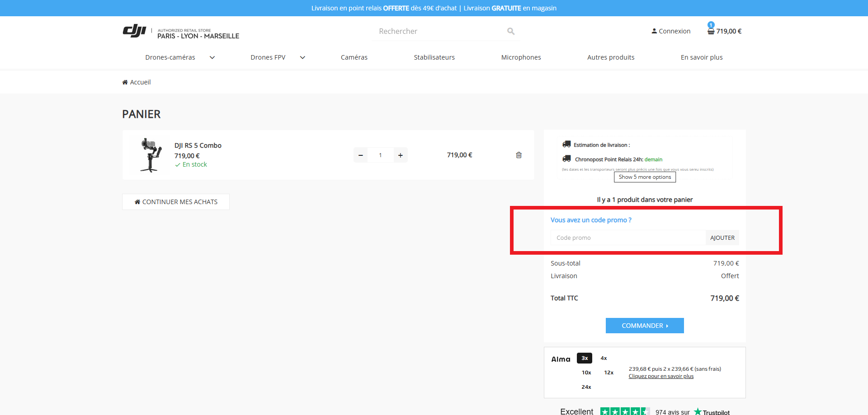Click the Connexion login link
The height and width of the screenshot is (415, 868).
pos(671,31)
